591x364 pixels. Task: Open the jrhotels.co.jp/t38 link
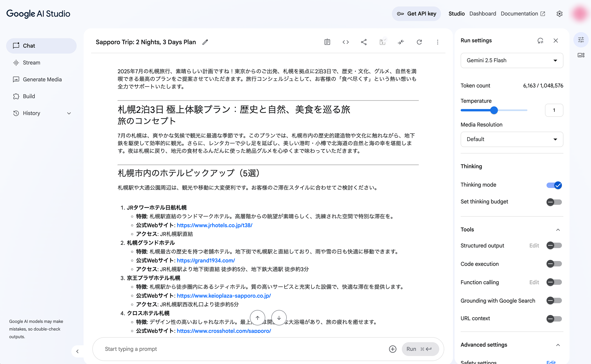coord(214,225)
